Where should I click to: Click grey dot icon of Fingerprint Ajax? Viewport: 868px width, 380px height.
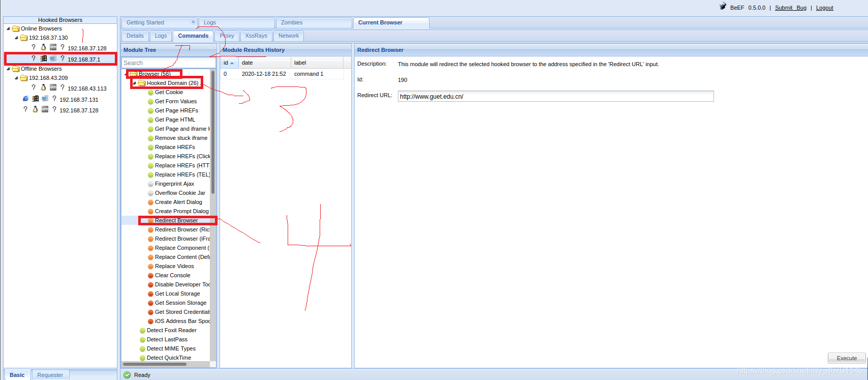click(150, 184)
